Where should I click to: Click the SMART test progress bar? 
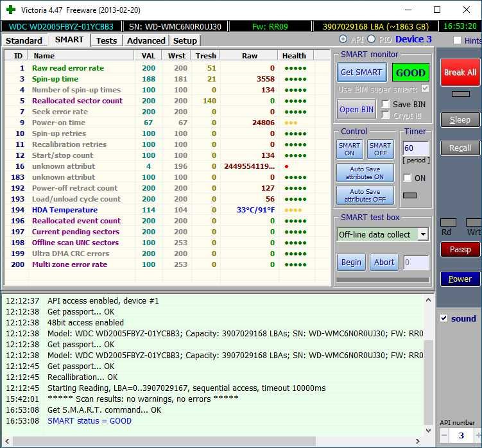383,280
